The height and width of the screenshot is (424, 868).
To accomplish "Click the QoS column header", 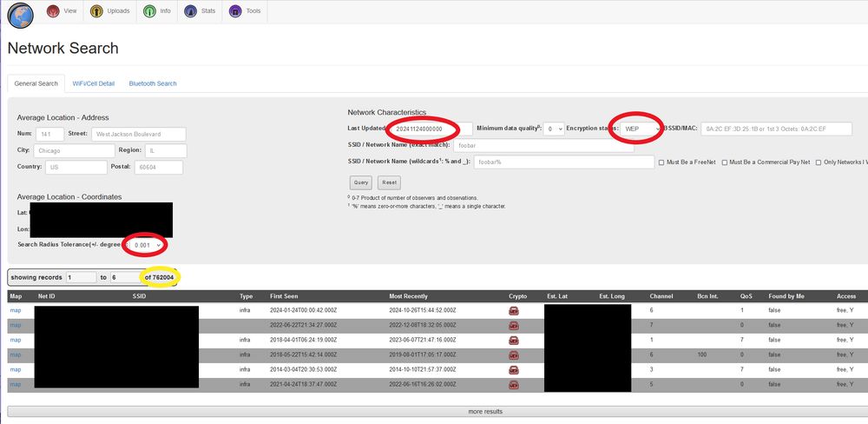I will coord(746,296).
